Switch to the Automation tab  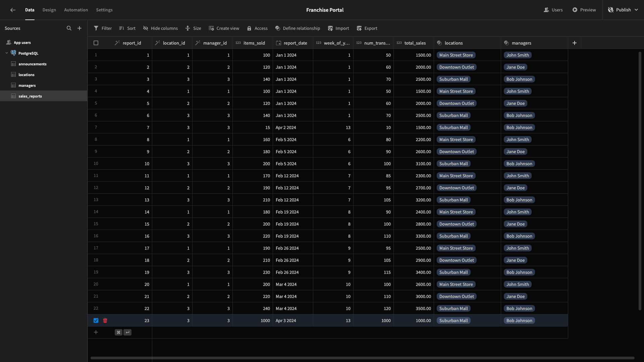tap(76, 10)
